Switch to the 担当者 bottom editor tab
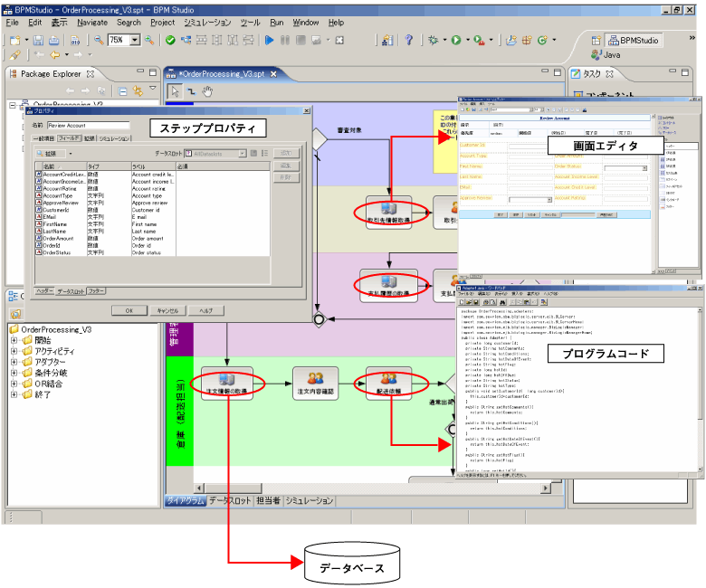Viewport: 706px width, 588px height. click(268, 501)
